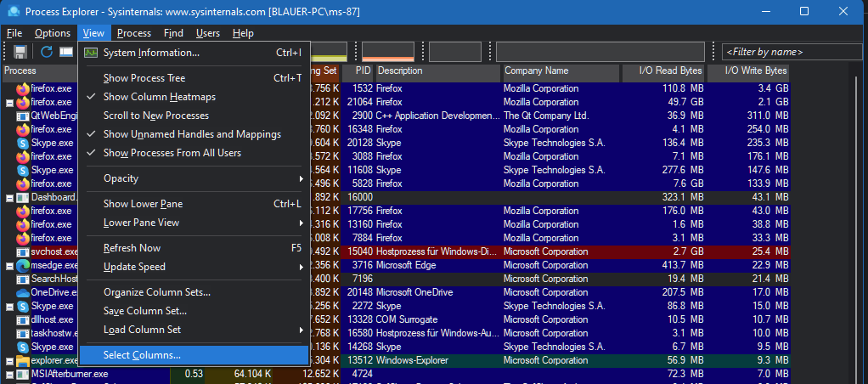Click the Refresh Now toolbar icon

pos(47,52)
